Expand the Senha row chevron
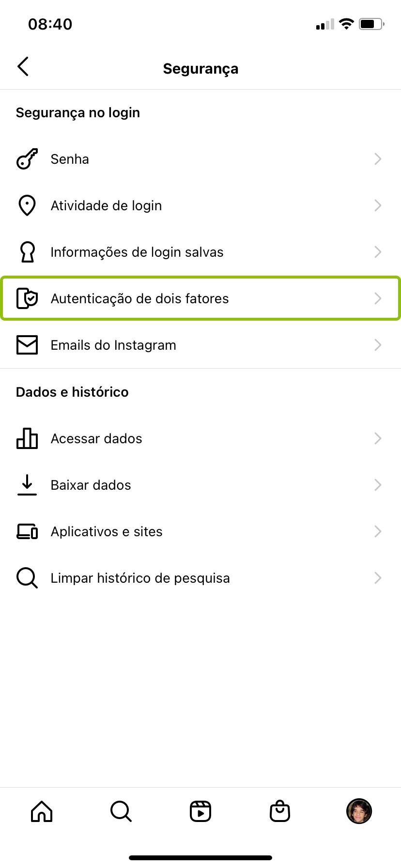401x868 pixels. (378, 159)
